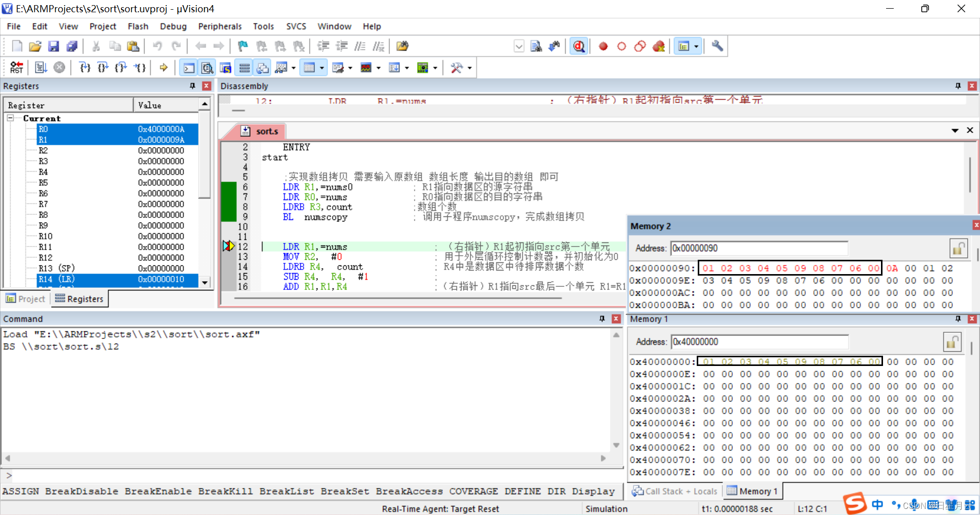Close the Command panel

click(616, 319)
